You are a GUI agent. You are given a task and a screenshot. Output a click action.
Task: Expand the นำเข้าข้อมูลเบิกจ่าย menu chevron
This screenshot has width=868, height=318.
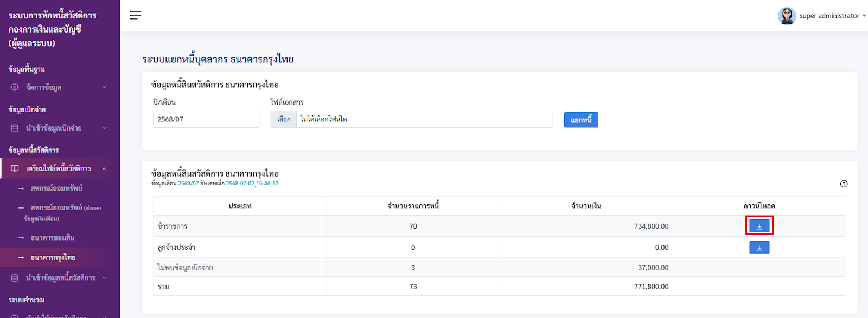tap(104, 128)
